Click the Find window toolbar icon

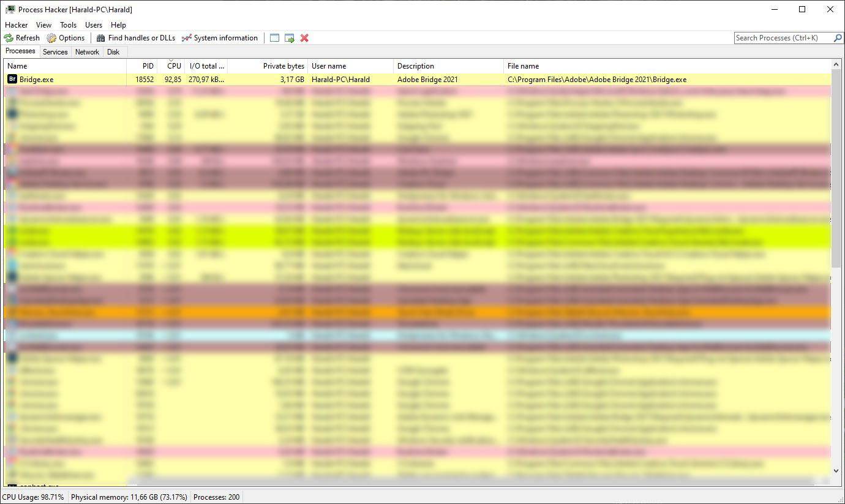pyautogui.click(x=274, y=38)
